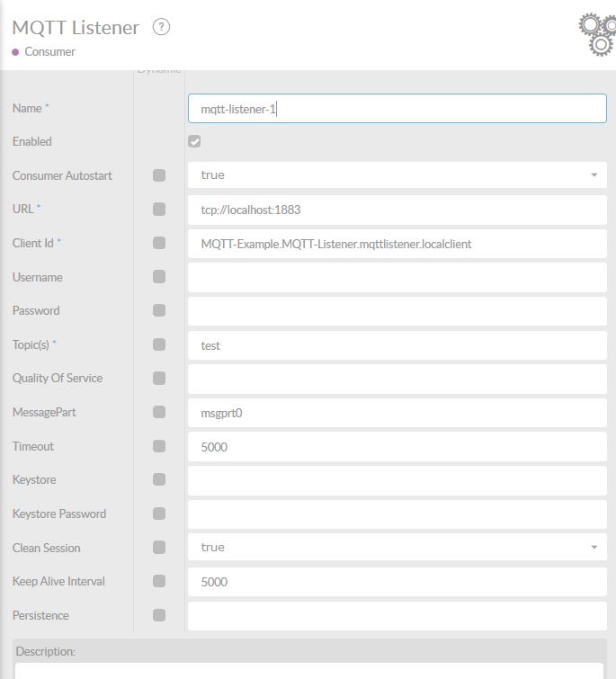
Task: Open the Consumer Autostart dropdown
Action: 397,175
